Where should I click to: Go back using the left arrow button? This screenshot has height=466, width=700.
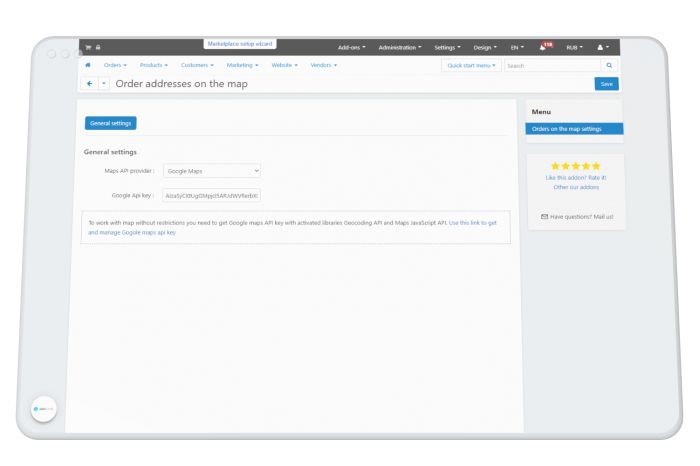(89, 83)
